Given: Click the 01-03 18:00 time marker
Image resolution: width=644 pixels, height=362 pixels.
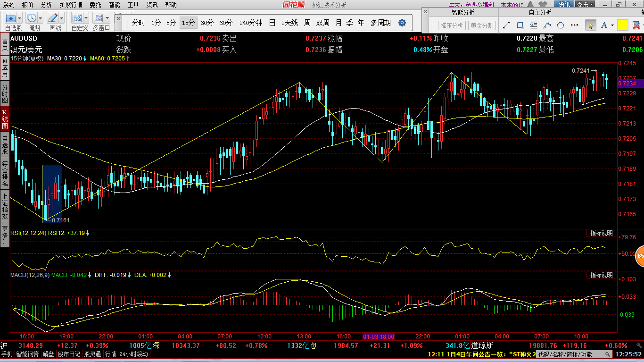Looking at the screenshot, I should click(378, 337).
